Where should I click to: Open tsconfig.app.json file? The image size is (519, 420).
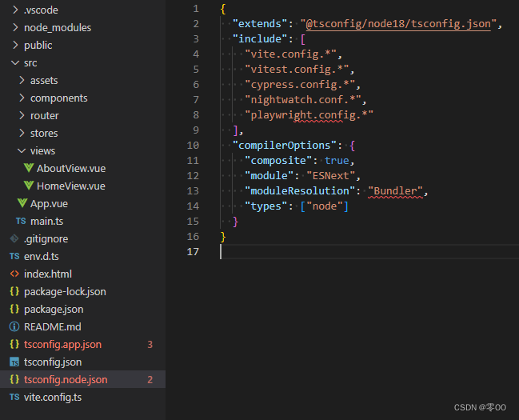click(x=62, y=345)
